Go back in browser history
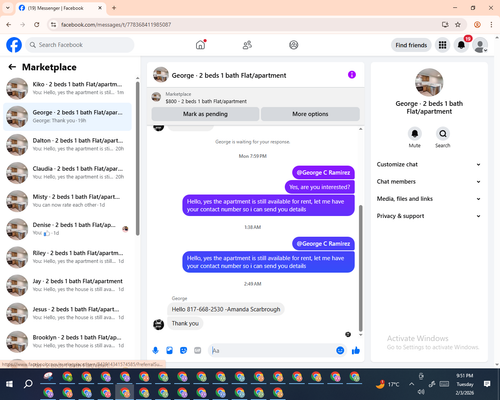Image resolution: width=500 pixels, height=400 pixels. pos(9,24)
